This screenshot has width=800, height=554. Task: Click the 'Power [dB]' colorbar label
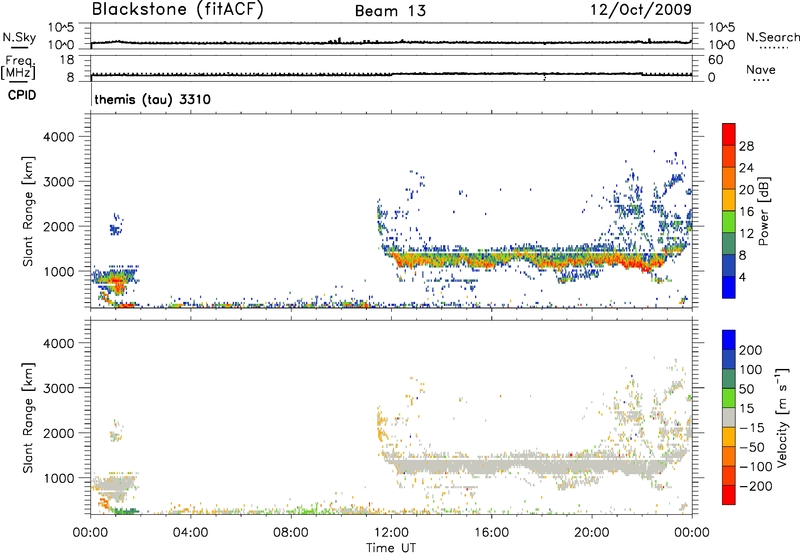tap(763, 211)
